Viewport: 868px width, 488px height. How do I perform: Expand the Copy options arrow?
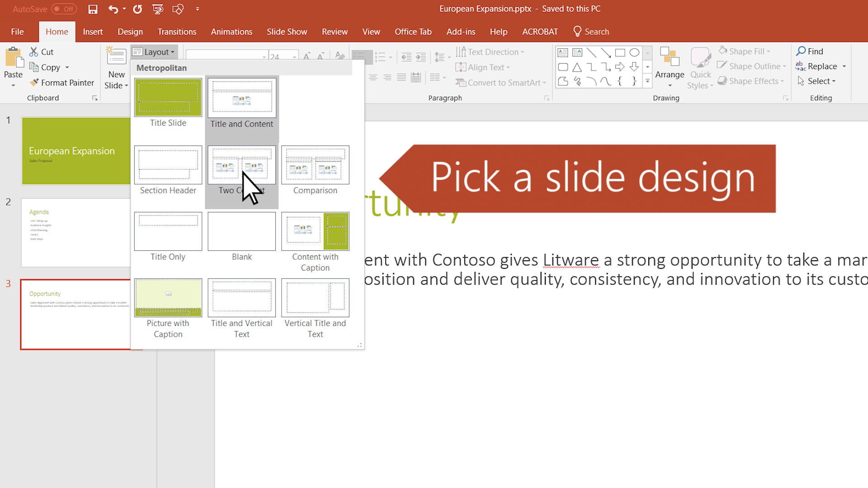(x=67, y=67)
